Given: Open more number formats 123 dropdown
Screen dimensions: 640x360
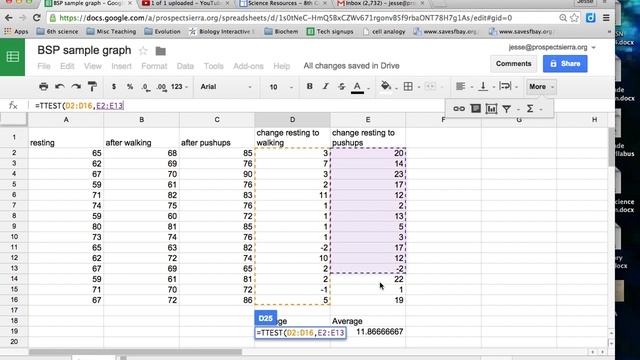Looking at the screenshot, I should point(179,87).
